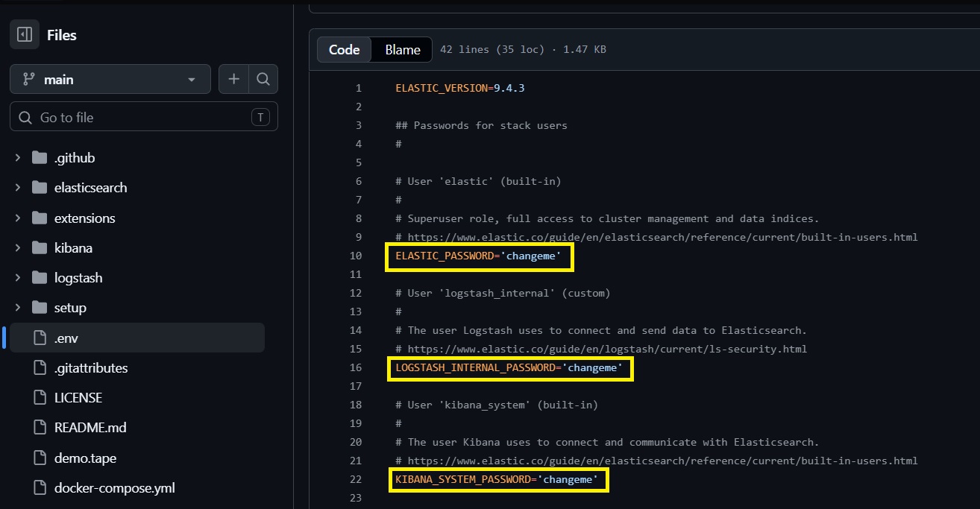Click line number 10

pyautogui.click(x=355, y=256)
